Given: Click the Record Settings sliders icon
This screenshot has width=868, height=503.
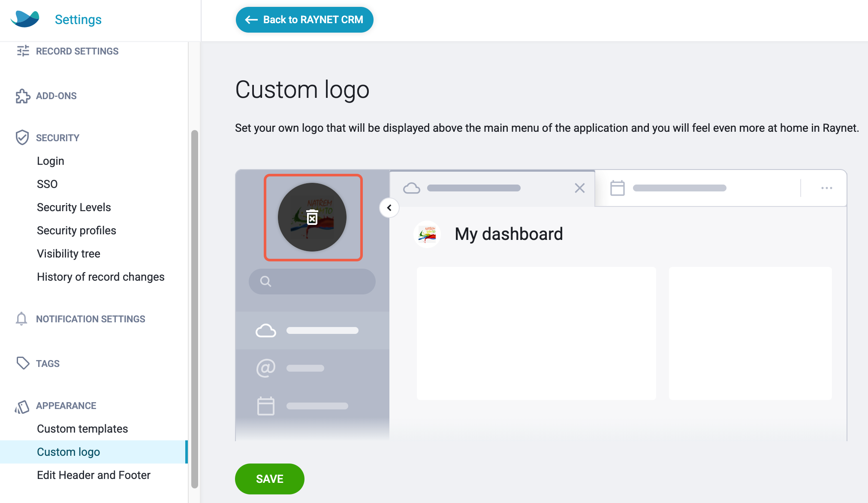Looking at the screenshot, I should [x=23, y=51].
